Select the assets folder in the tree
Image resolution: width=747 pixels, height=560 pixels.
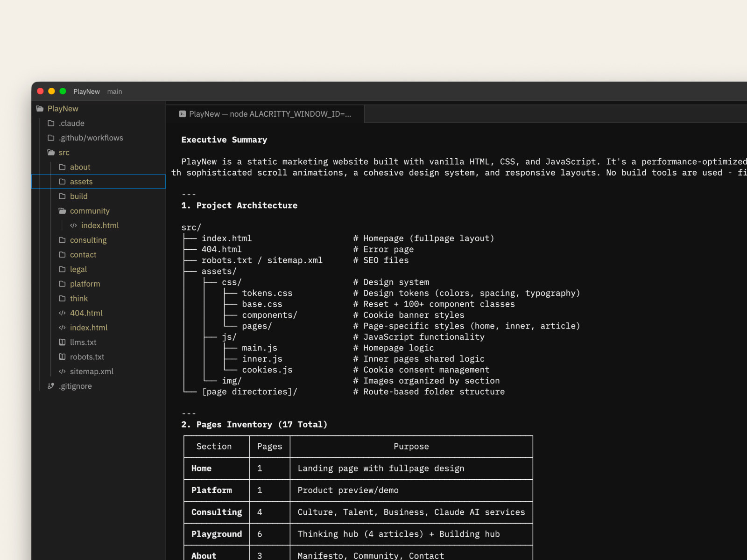(x=81, y=182)
